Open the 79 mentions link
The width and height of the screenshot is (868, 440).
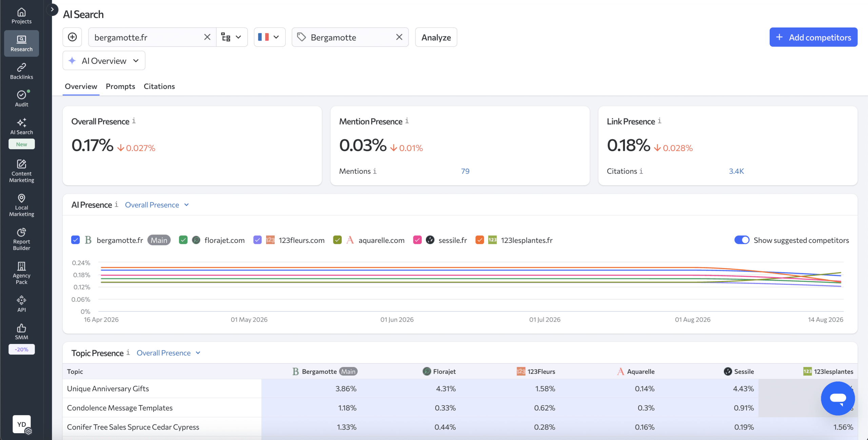tap(465, 171)
